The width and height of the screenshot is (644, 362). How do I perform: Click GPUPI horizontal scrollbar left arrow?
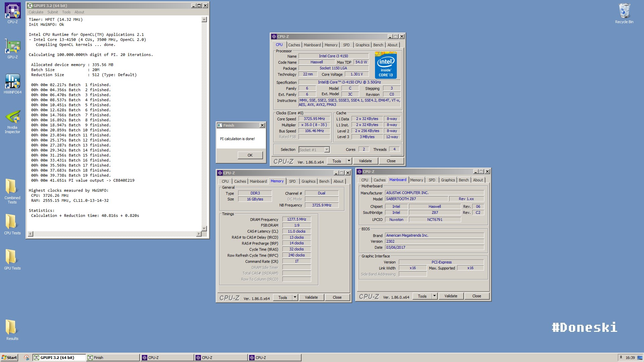pyautogui.click(x=31, y=234)
